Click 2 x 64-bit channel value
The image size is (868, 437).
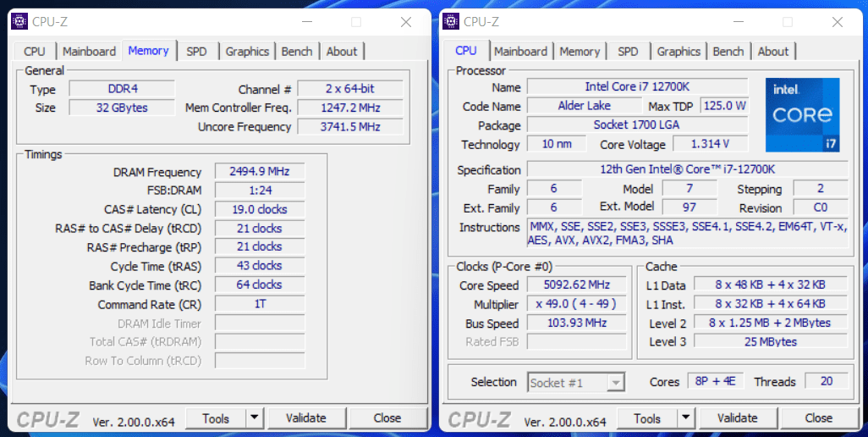click(x=350, y=89)
